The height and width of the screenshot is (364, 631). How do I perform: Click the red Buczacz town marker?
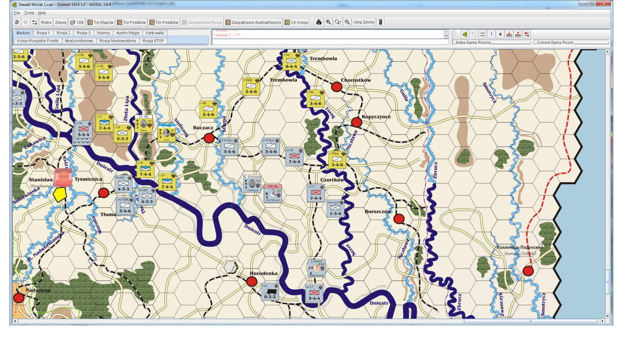[x=209, y=138]
